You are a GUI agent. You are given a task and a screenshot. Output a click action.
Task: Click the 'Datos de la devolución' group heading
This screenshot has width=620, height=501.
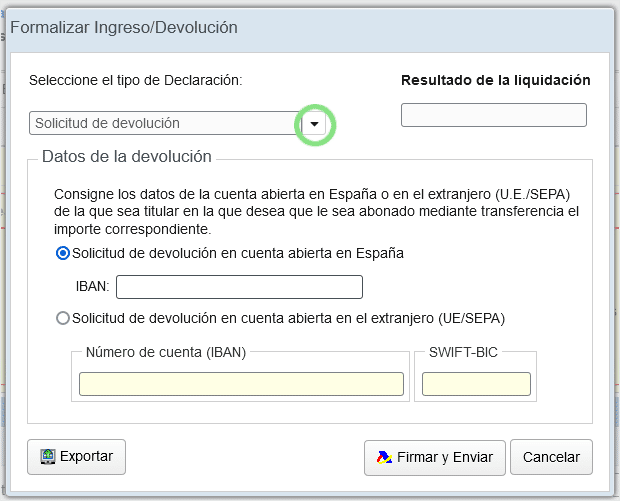pyautogui.click(x=127, y=157)
